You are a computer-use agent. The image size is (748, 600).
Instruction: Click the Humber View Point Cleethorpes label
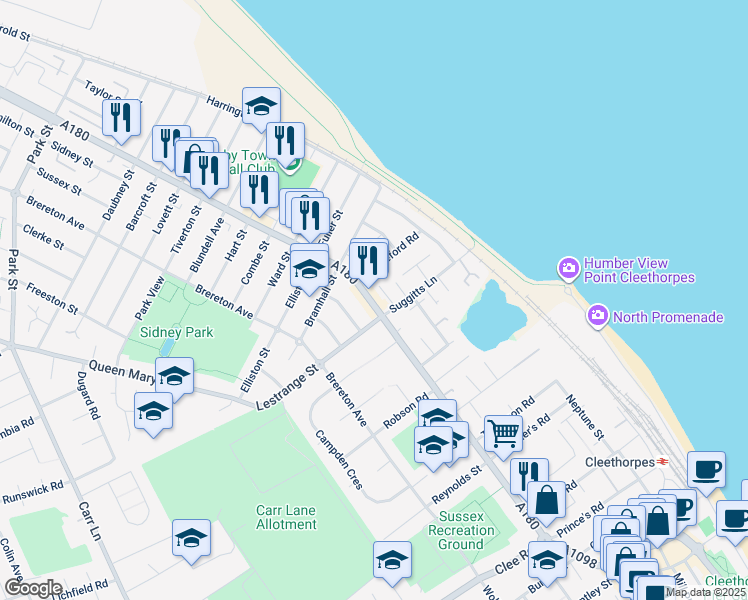tap(639, 270)
